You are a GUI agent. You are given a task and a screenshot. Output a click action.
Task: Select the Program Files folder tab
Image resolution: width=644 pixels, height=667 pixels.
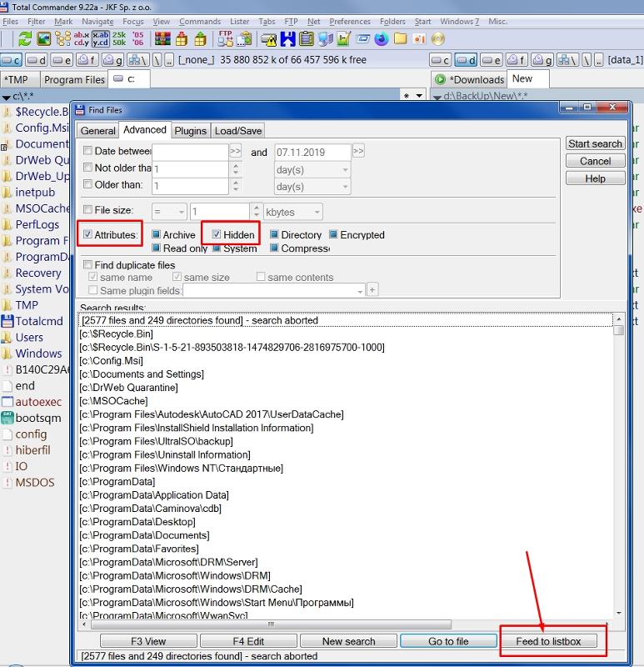point(74,79)
